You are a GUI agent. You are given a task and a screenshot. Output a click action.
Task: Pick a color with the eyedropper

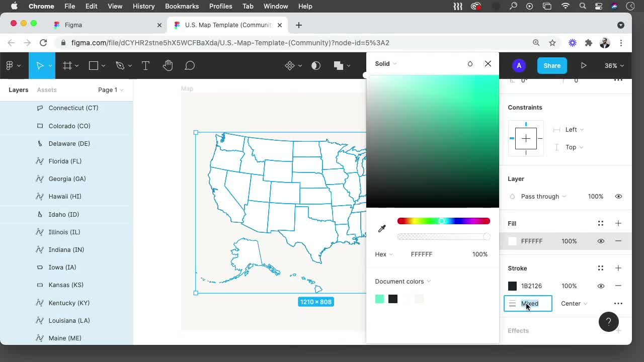pyautogui.click(x=381, y=228)
